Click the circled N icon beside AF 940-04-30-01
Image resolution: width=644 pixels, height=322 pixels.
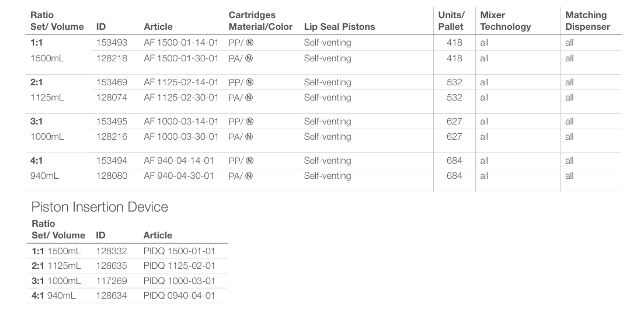tap(249, 176)
